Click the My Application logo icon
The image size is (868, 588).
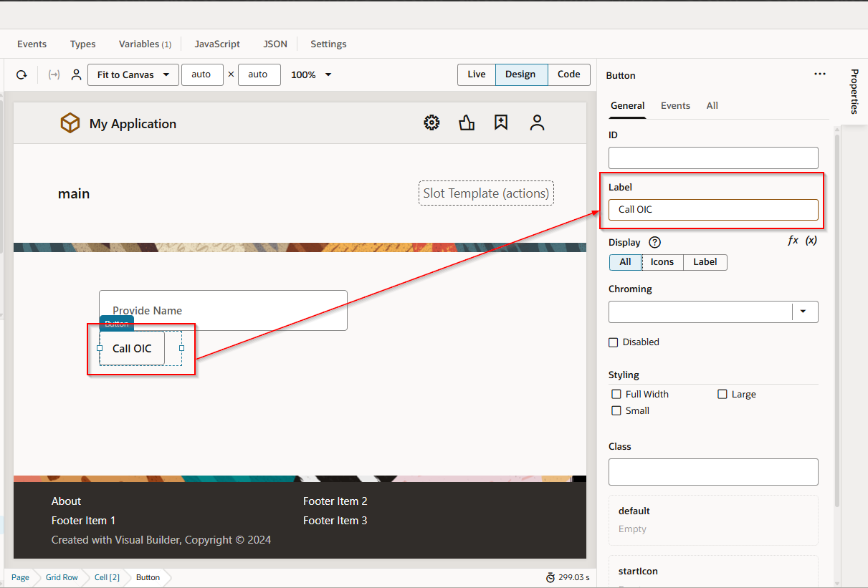[x=70, y=122]
